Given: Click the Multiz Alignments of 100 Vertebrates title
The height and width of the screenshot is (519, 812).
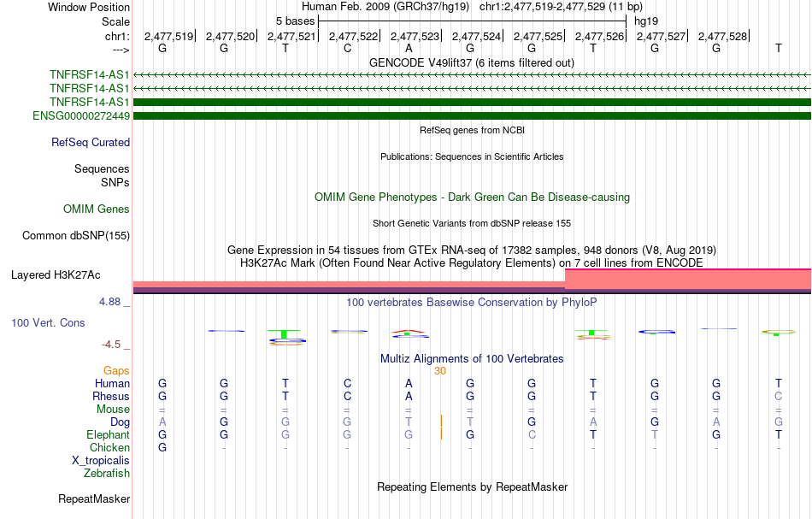Looking at the screenshot, I should tap(472, 358).
